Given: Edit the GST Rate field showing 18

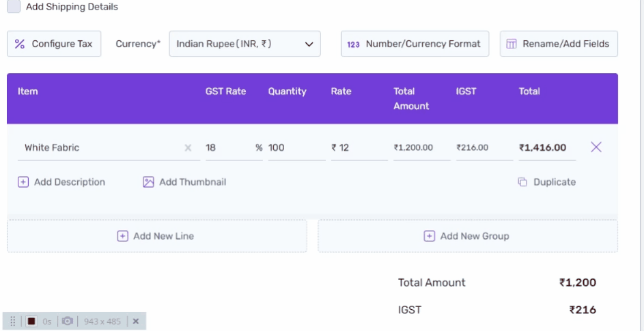Looking at the screenshot, I should pyautogui.click(x=234, y=148).
